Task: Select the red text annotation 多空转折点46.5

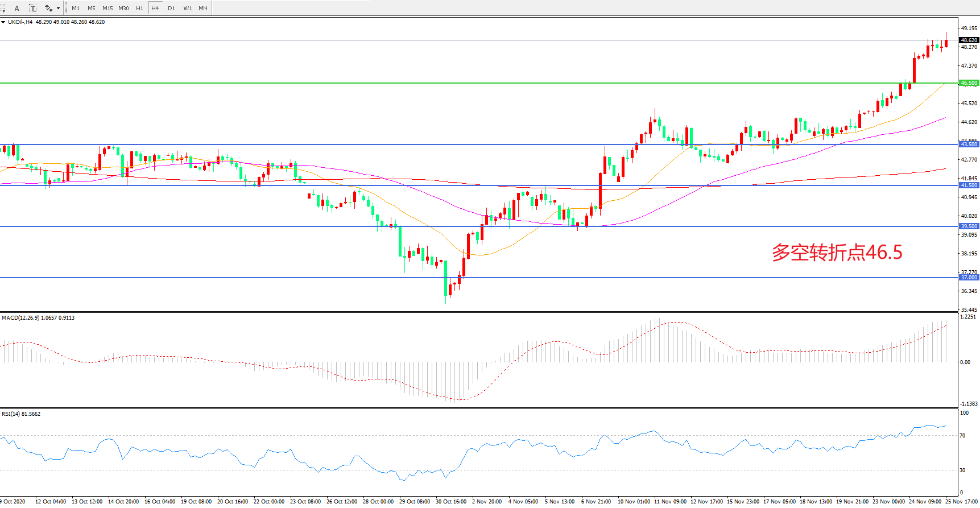Action: [x=837, y=253]
